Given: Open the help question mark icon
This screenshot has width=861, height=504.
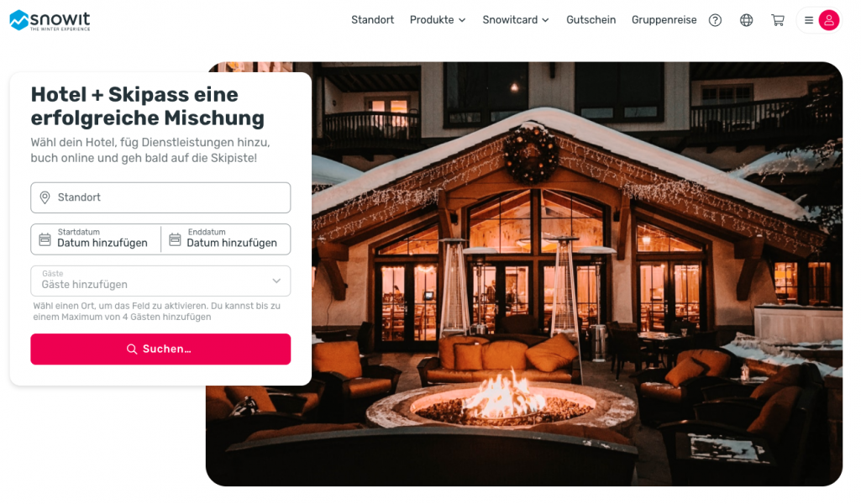Looking at the screenshot, I should (x=715, y=20).
